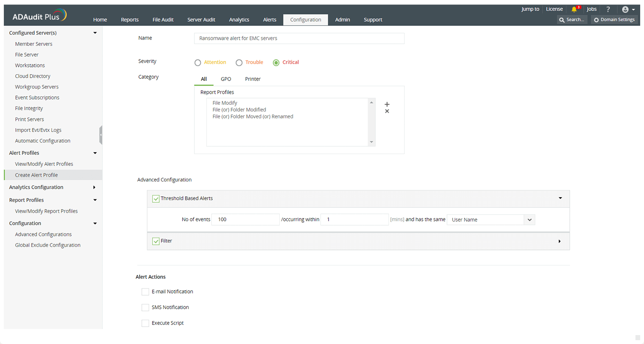Open Workstations in the sidebar

point(30,65)
